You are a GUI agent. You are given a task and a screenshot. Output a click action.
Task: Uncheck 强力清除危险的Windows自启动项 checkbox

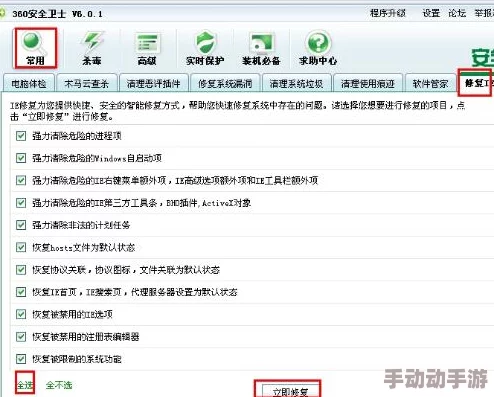[x=21, y=158]
